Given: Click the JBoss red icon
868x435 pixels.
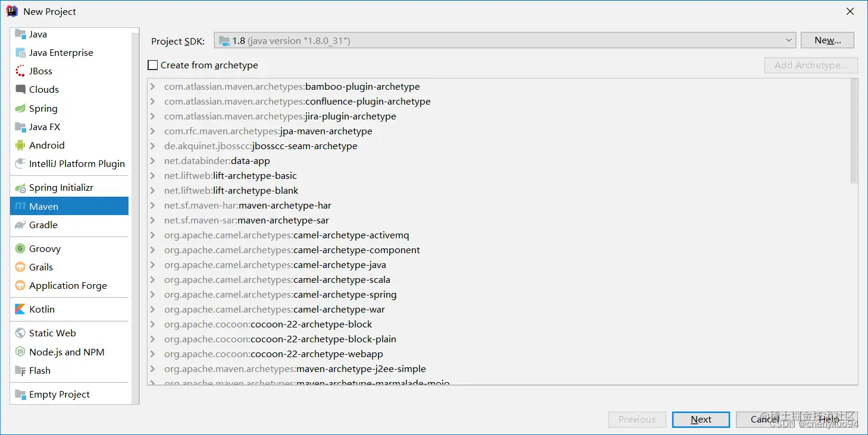Looking at the screenshot, I should click(21, 71).
